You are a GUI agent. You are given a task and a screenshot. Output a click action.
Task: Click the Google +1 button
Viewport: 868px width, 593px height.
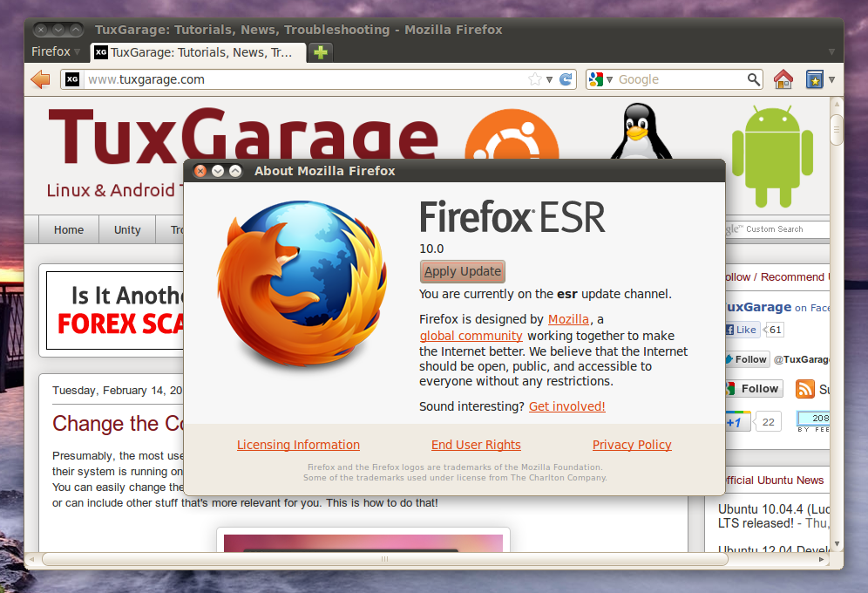[737, 422]
